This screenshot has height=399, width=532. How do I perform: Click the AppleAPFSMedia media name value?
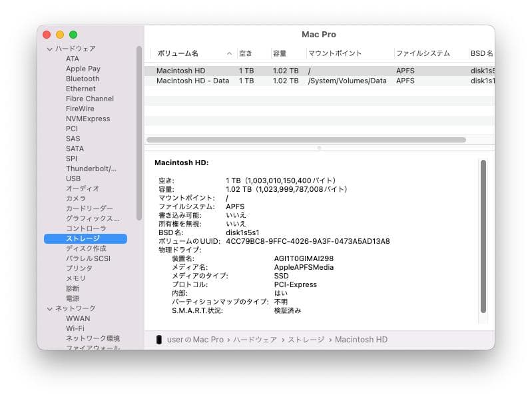point(304,267)
